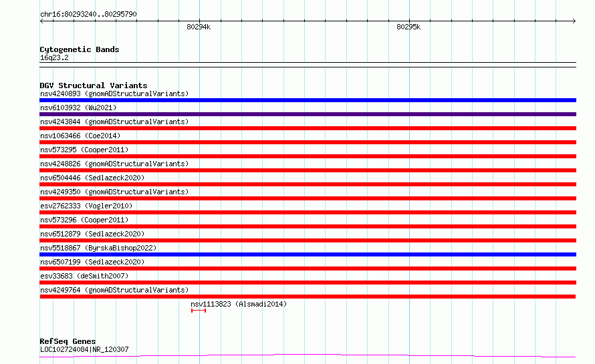595x364 pixels.
Task: Select the blue nsv4240893 variant bar
Action: [308, 100]
